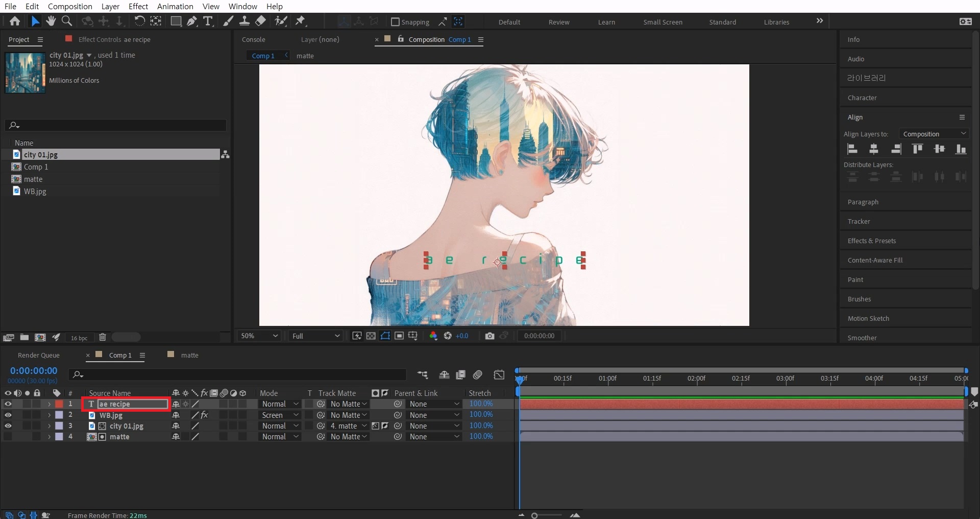
Task: Click Align Right icon in Align panel
Action: [x=896, y=149]
